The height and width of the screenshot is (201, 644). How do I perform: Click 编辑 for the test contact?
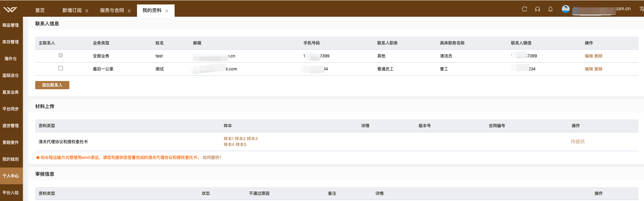coord(589,56)
